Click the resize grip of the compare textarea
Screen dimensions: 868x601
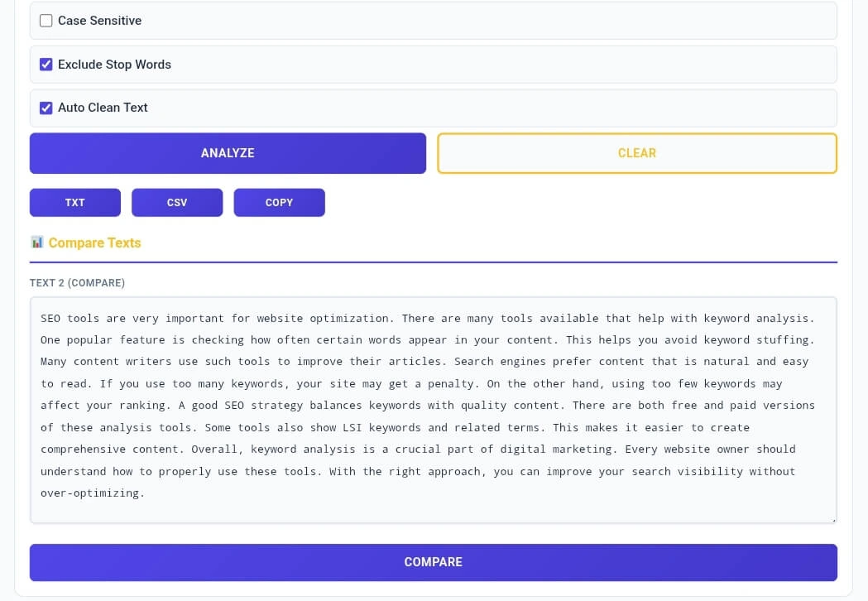tap(832, 517)
